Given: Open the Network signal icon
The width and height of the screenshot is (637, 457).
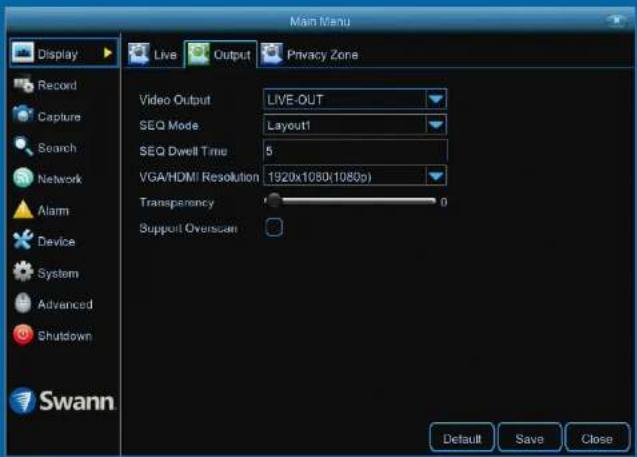Looking at the screenshot, I should coord(23,178).
